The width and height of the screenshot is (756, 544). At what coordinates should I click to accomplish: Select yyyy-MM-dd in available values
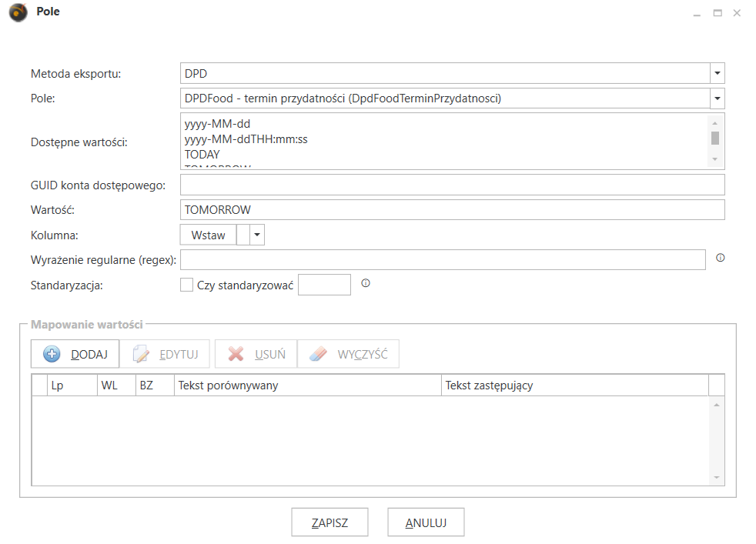(217, 124)
